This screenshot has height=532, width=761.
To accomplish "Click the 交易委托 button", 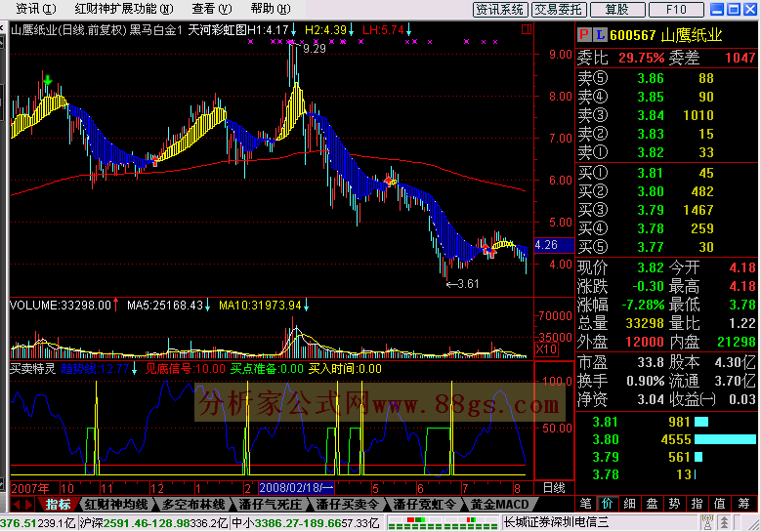I will click(x=559, y=9).
